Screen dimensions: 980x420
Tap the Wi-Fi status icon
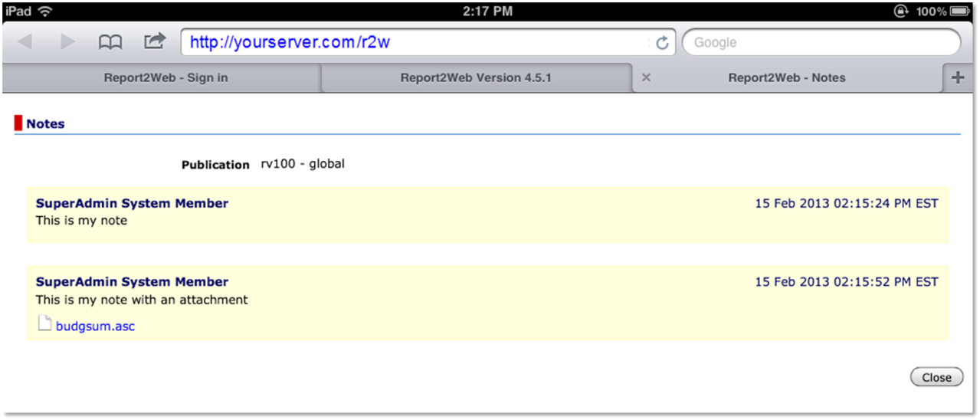click(45, 11)
